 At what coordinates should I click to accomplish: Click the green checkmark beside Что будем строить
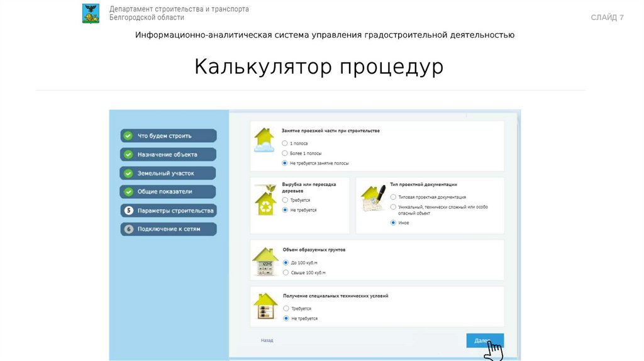[128, 136]
